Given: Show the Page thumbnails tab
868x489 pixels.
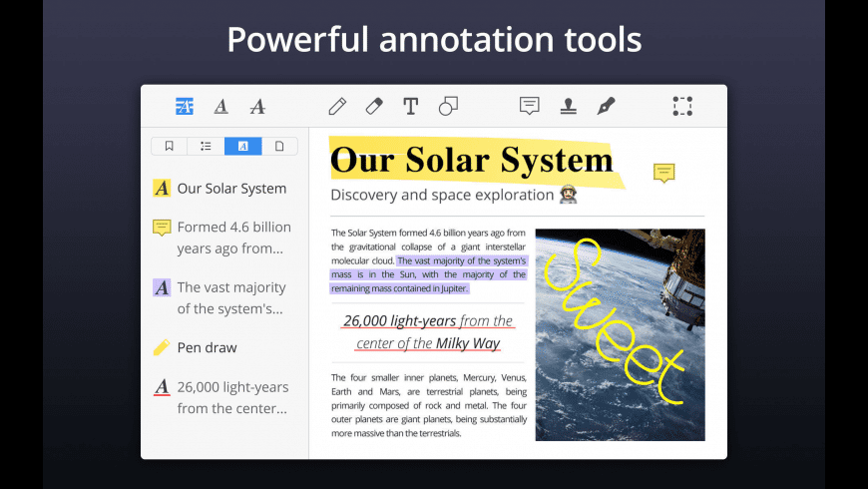Looking at the screenshot, I should point(279,146).
